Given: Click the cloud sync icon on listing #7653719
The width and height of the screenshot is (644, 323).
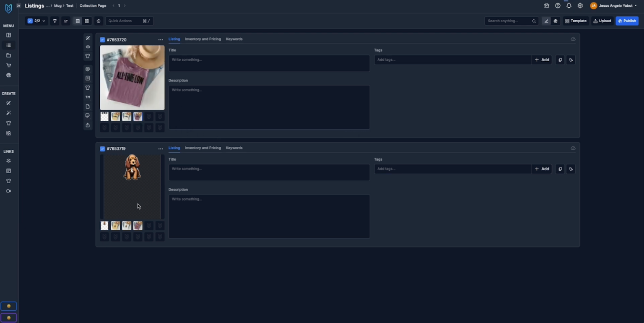Looking at the screenshot, I should coord(573,148).
